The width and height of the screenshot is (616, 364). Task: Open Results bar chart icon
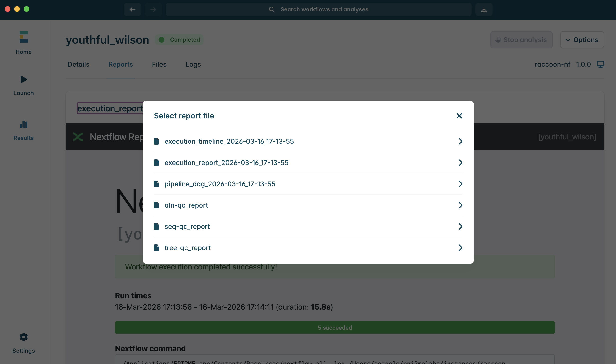coord(24,125)
